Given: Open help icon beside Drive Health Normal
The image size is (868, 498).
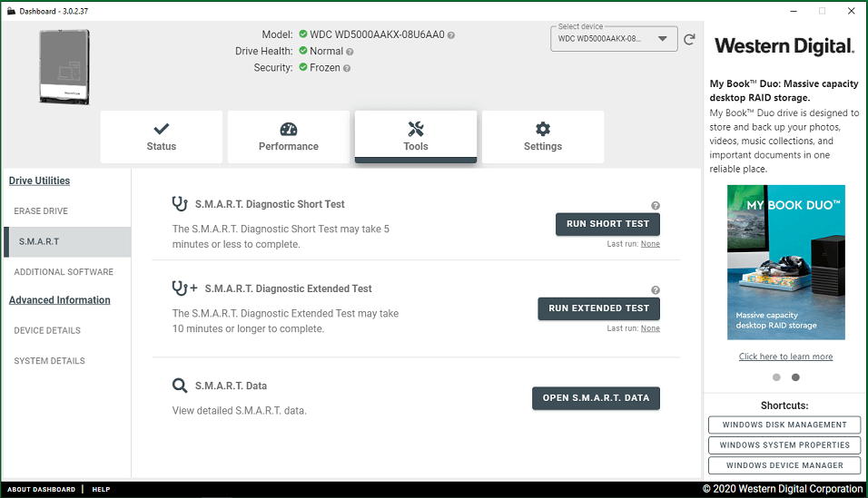Looking at the screenshot, I should tap(350, 52).
